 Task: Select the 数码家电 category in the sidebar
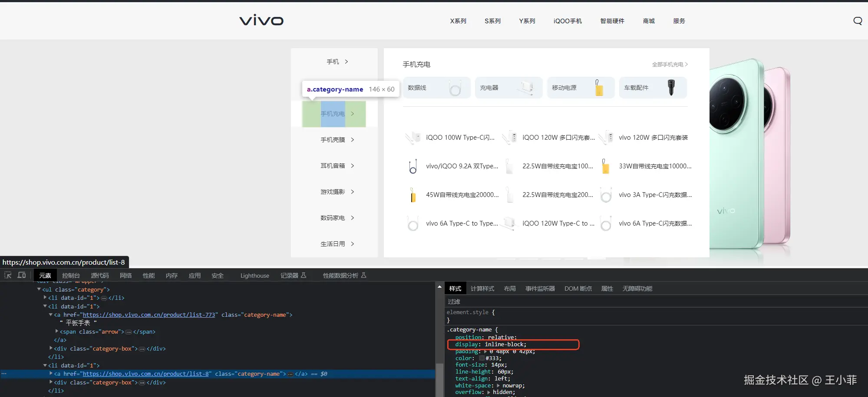point(334,218)
